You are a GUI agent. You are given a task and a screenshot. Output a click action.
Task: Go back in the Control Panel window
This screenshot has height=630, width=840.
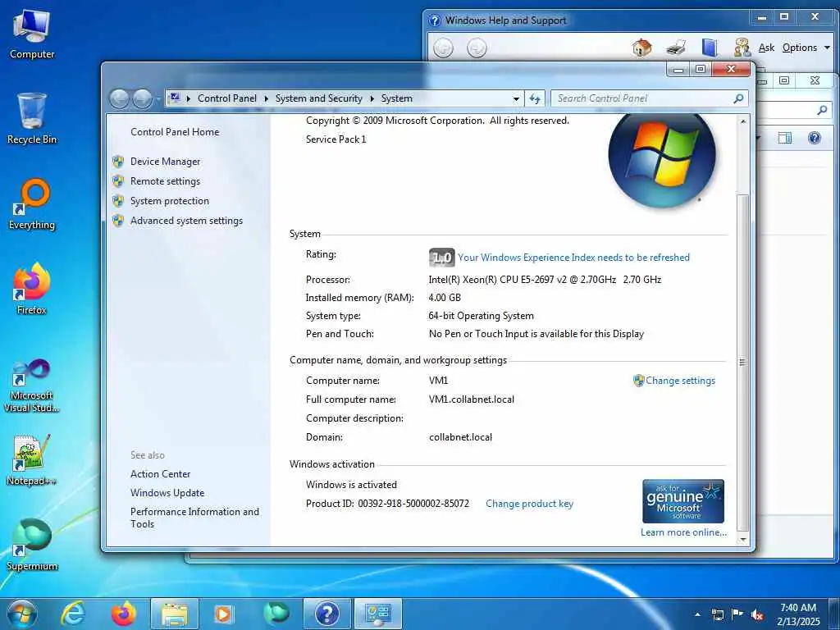pos(120,98)
